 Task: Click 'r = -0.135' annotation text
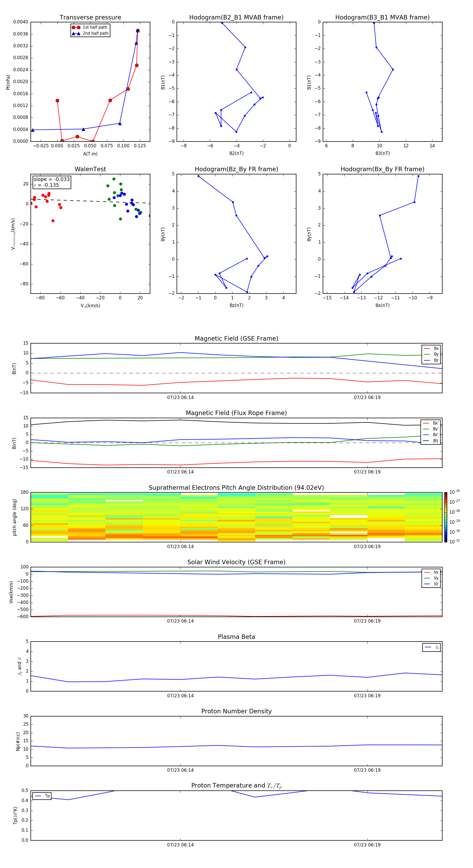[47, 185]
